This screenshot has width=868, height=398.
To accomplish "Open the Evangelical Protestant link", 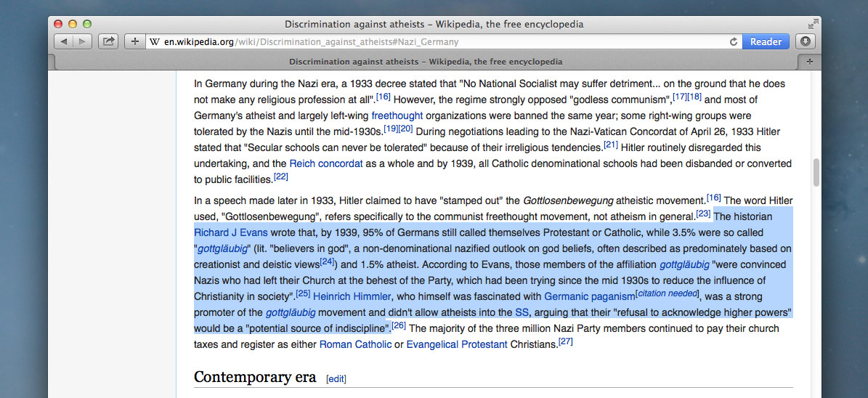I will tap(456, 344).
